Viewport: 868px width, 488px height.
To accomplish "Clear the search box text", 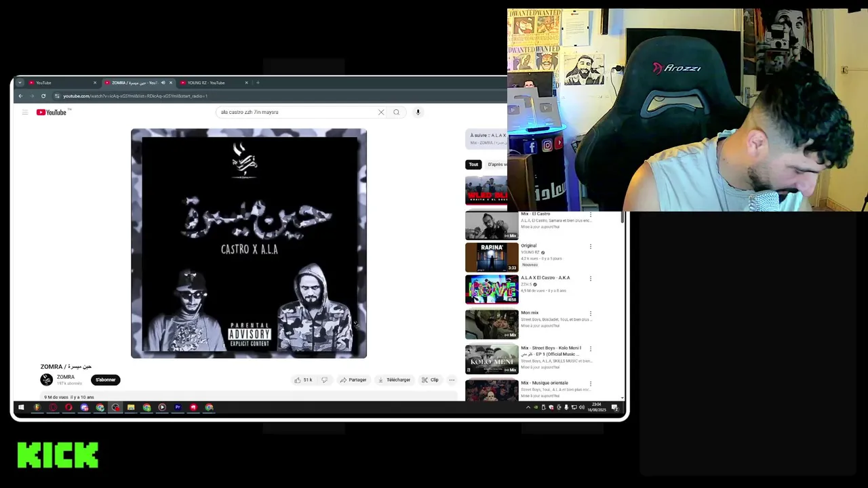I will [381, 113].
